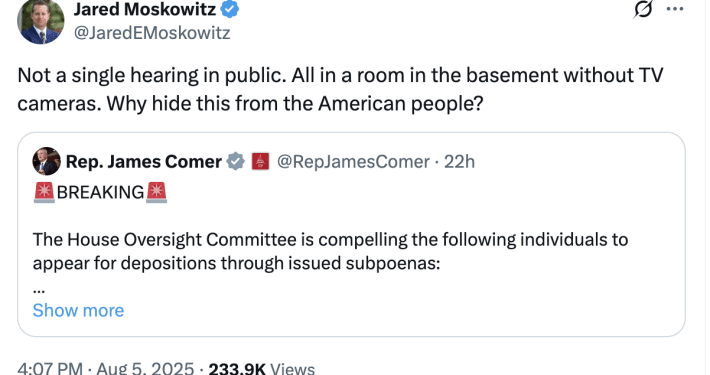Click the tweet text about hearings in the basement

click(x=340, y=89)
